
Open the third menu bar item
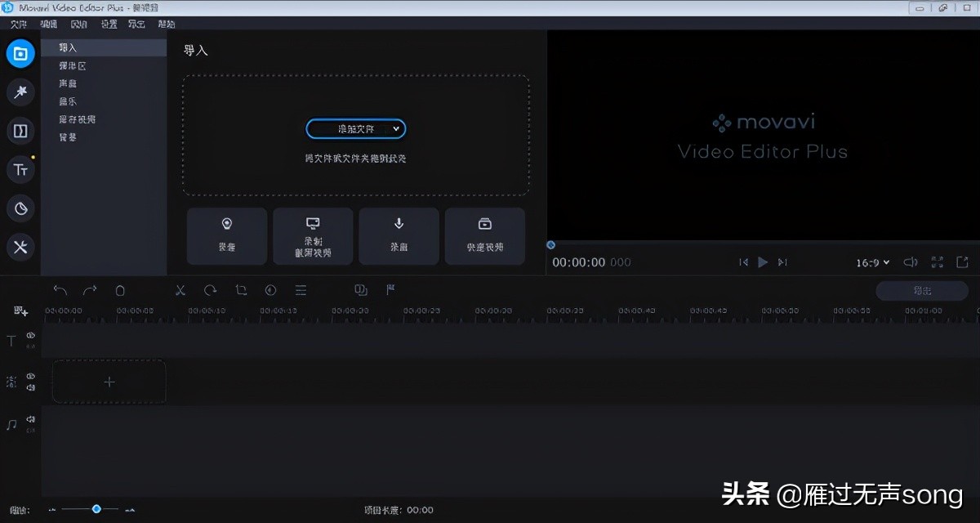(78, 25)
